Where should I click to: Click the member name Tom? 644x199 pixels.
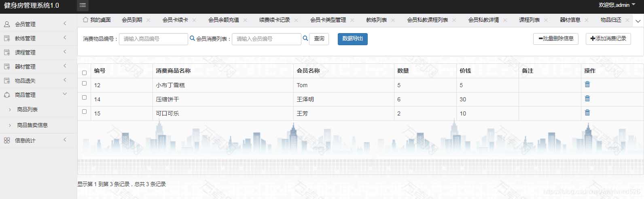point(302,85)
